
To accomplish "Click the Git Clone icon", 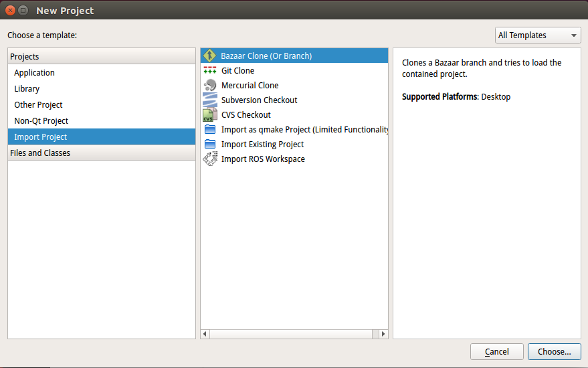I will pos(209,70).
